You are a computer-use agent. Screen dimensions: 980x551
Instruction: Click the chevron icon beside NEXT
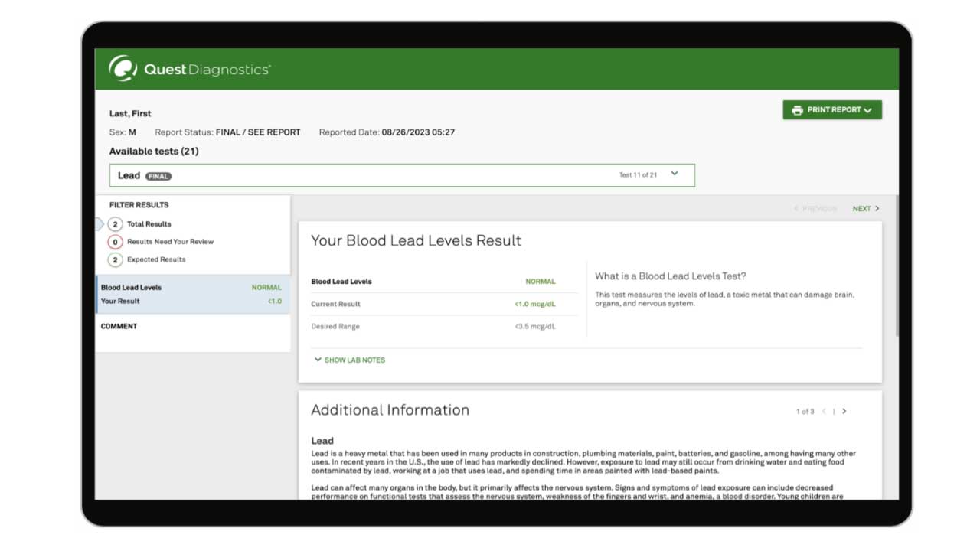coord(877,209)
